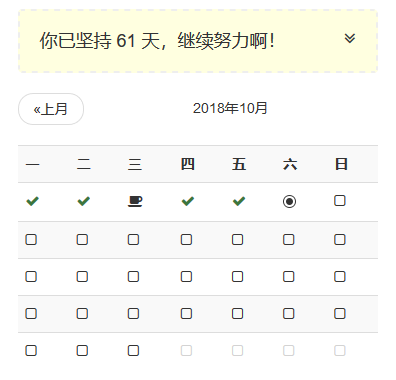Go to previous month with «上月 button

tap(51, 109)
